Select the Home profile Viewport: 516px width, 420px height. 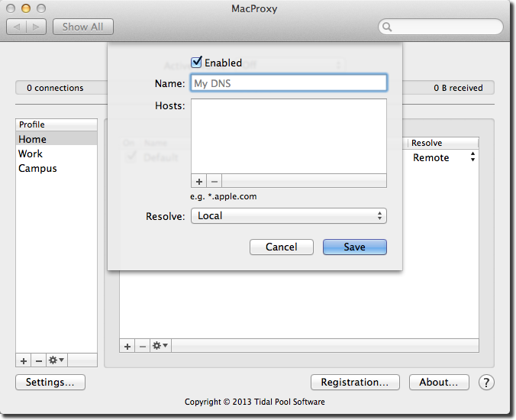pyautogui.click(x=56, y=139)
